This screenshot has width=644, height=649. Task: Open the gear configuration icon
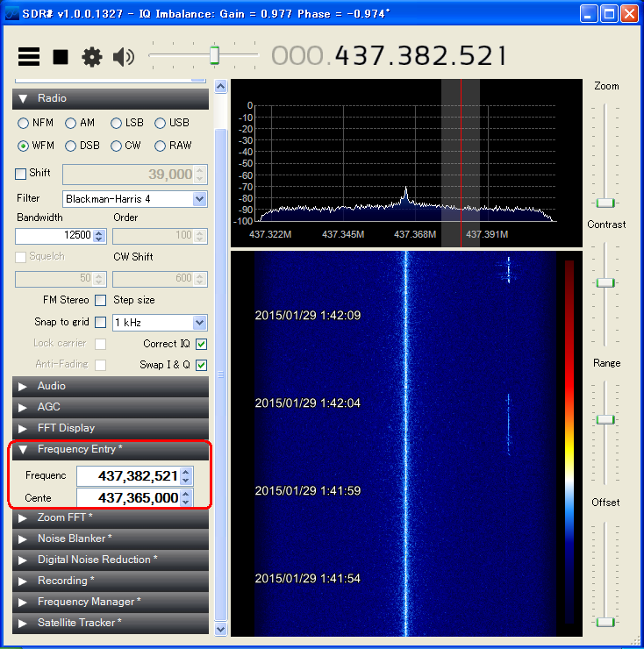click(91, 57)
